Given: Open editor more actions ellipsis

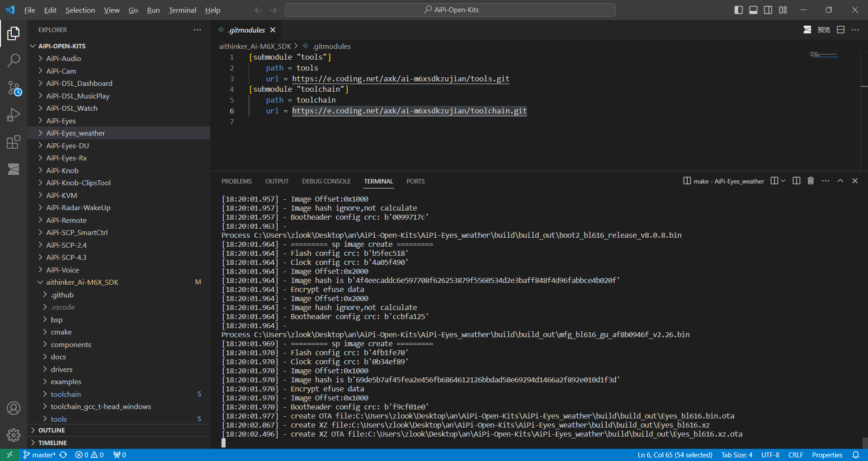Looking at the screenshot, I should click(855, 30).
